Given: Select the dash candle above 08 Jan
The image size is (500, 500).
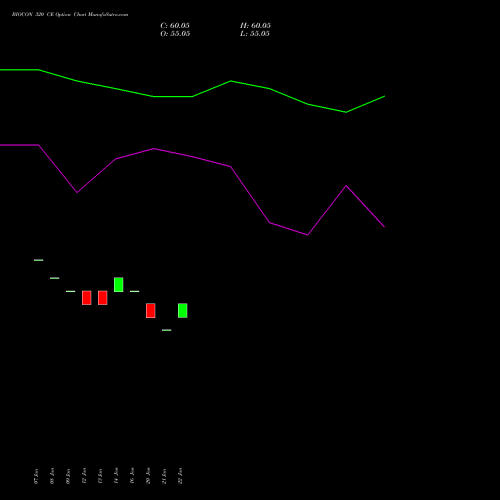Looking at the screenshot, I should click(55, 278).
